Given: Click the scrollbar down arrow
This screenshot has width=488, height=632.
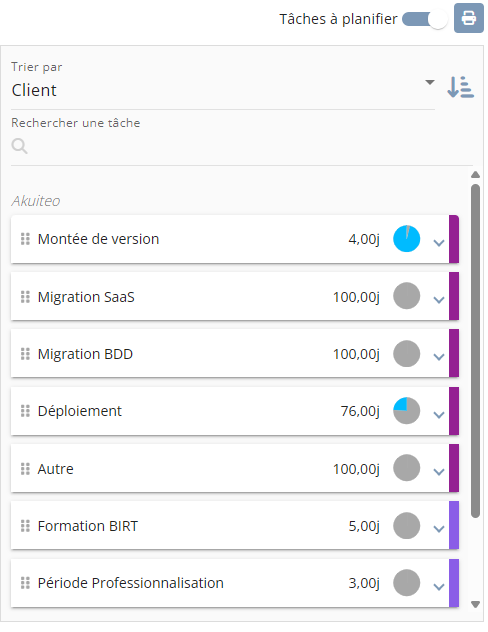Looking at the screenshot, I should (476, 604).
